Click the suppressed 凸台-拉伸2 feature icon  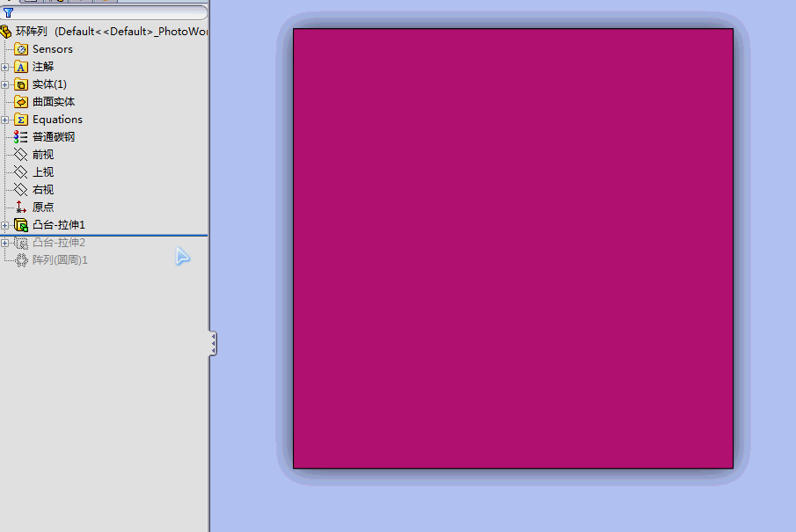click(x=21, y=243)
